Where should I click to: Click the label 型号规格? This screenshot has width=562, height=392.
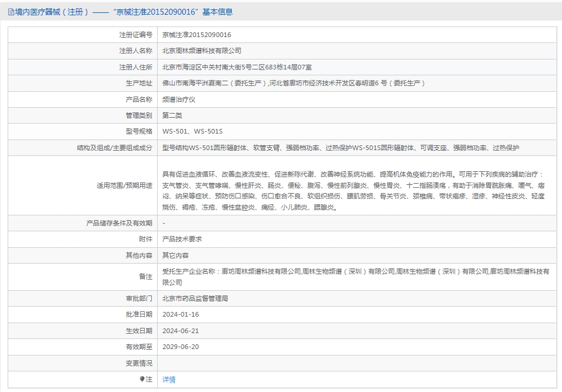pos(139,131)
